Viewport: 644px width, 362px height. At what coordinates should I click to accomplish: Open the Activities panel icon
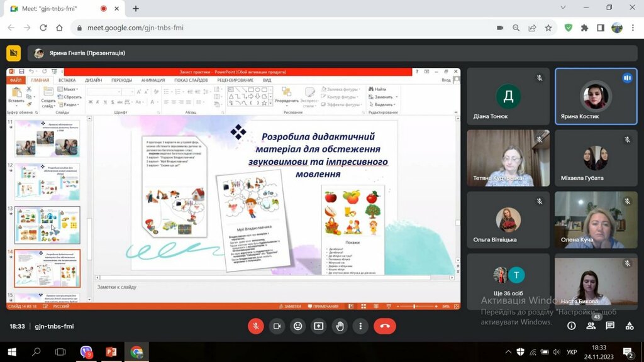630,326
